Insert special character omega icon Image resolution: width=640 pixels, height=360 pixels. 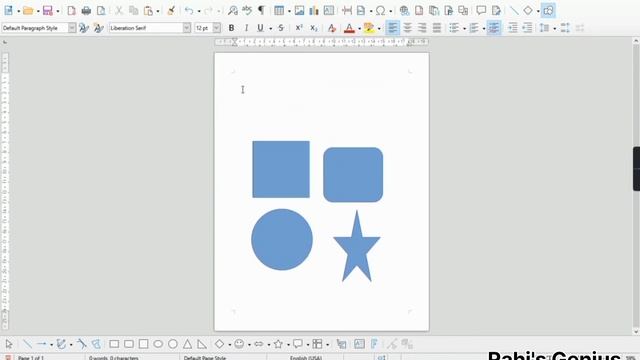(x=380, y=11)
